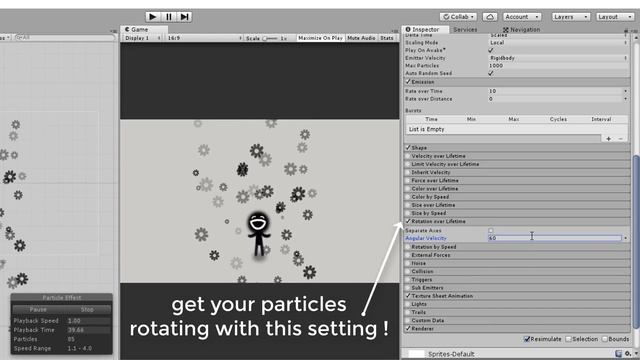The width and height of the screenshot is (640, 360).
Task: Toggle the Bounds checkbox
Action: [x=605, y=339]
